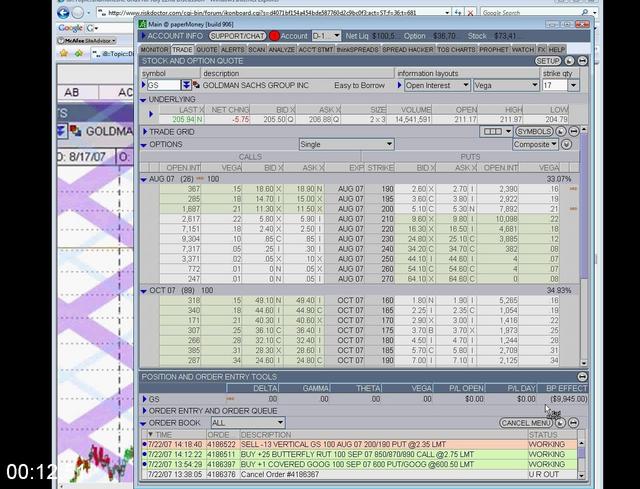The height and width of the screenshot is (489, 640).
Task: Open the MONITOR tab
Action: click(155, 49)
